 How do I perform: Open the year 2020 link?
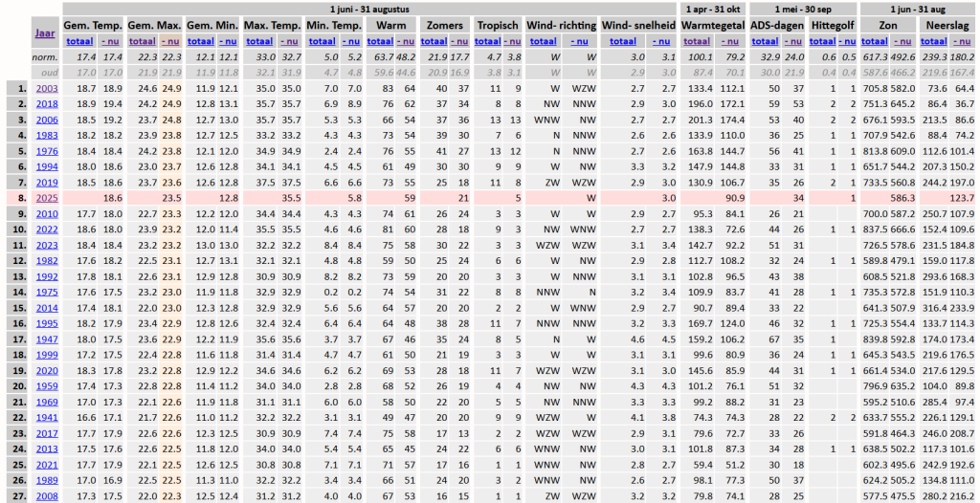(x=47, y=370)
